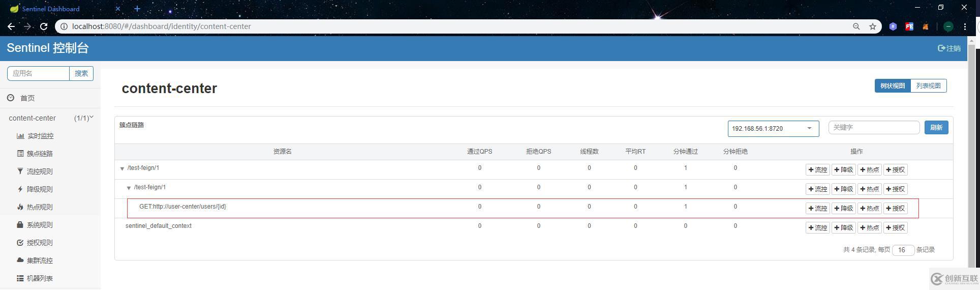Switch to 列表视图 list view
This screenshot has width=980, height=290.
pyautogui.click(x=929, y=86)
